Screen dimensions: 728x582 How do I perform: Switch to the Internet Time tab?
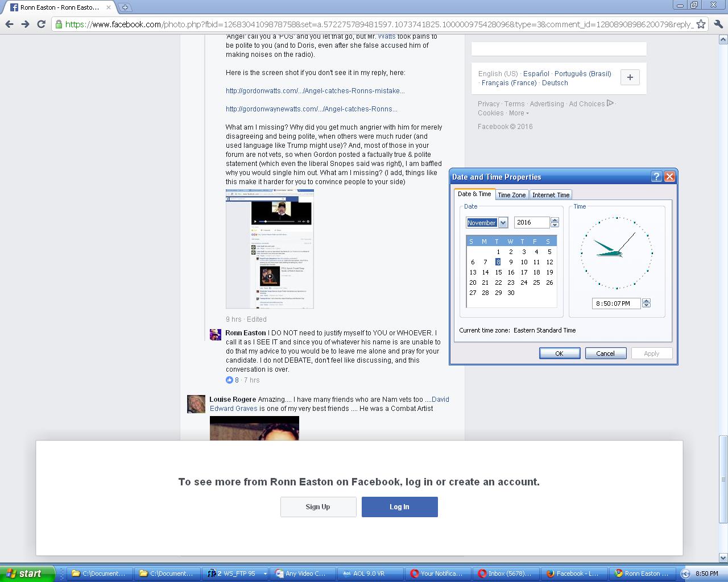tap(551, 195)
